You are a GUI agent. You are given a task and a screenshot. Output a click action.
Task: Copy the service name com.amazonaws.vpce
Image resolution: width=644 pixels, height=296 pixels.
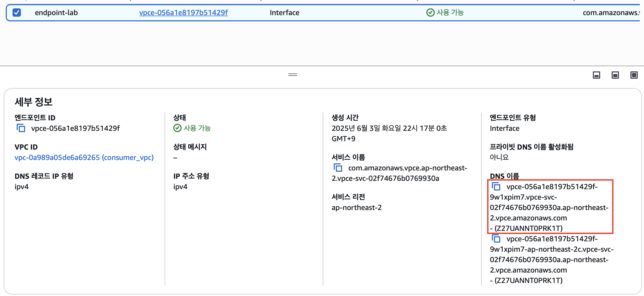click(338, 168)
